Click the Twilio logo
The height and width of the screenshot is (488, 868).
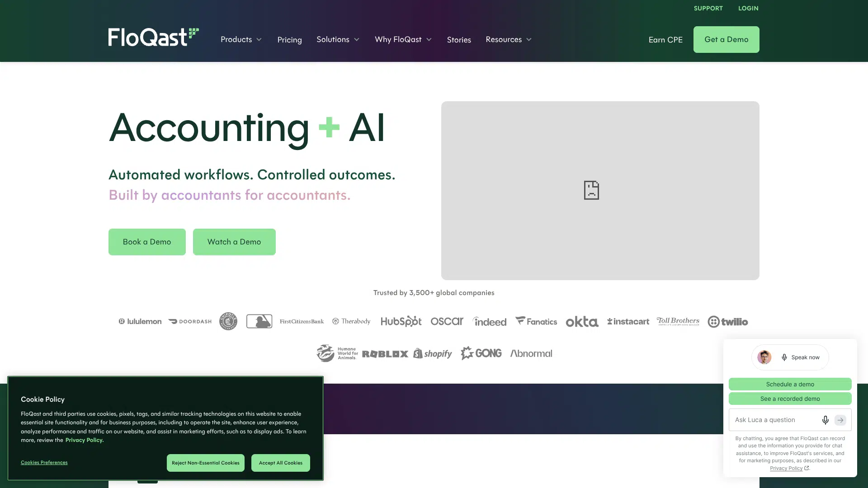tap(728, 321)
